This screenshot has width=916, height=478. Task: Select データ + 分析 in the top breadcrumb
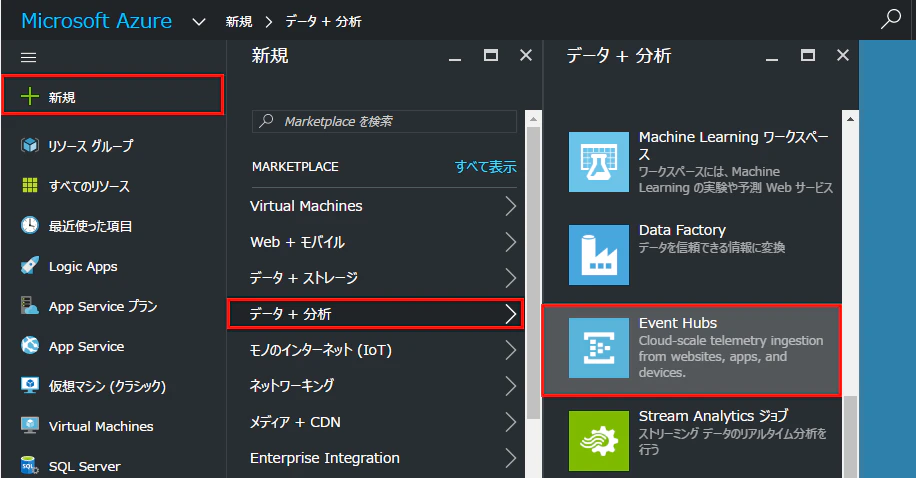pos(323,22)
